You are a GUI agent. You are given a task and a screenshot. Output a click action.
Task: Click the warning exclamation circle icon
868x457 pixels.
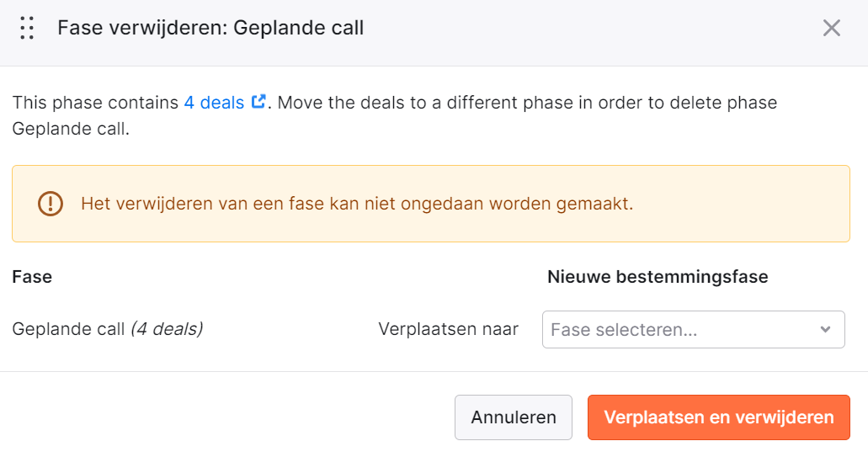click(x=51, y=204)
